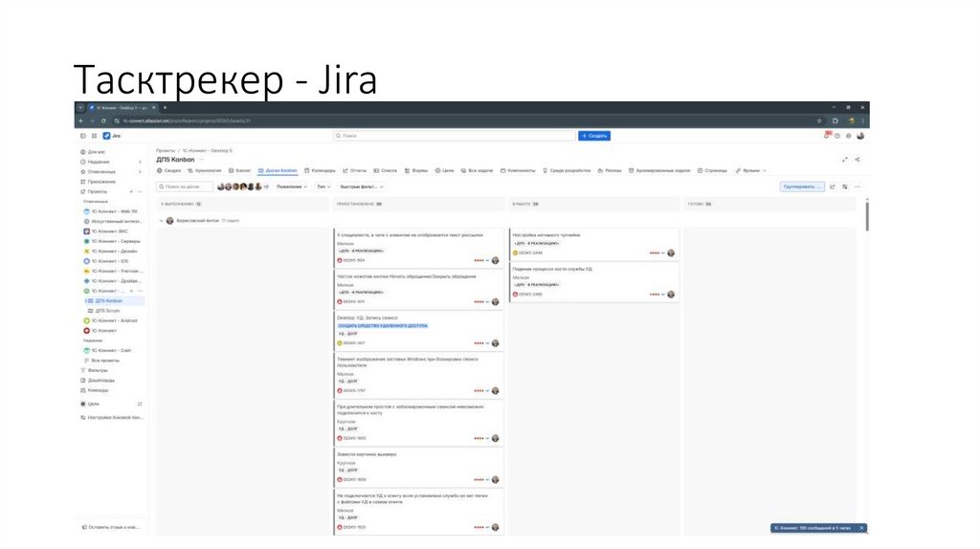Switch to the Сводка tab
Viewport: 980px width, 549px height.
[168, 170]
